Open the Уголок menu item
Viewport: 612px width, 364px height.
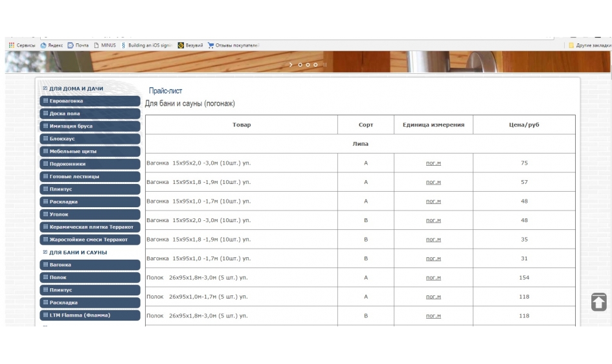pos(90,214)
